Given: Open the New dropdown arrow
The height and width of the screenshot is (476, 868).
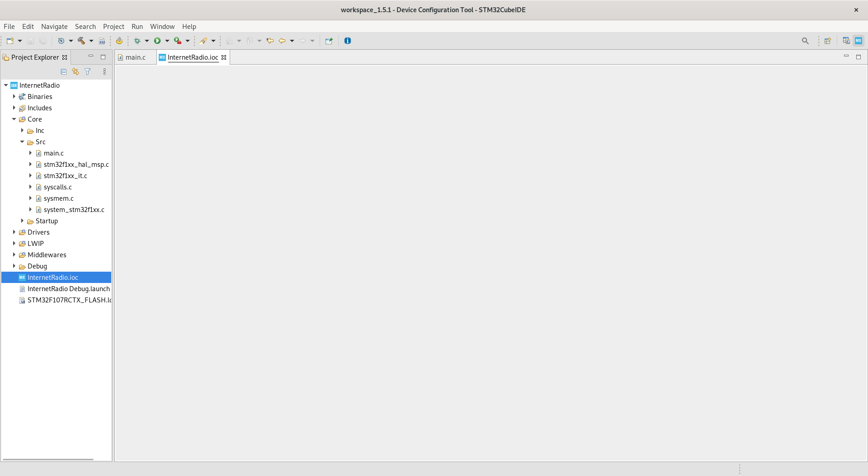Looking at the screenshot, I should click(20, 41).
